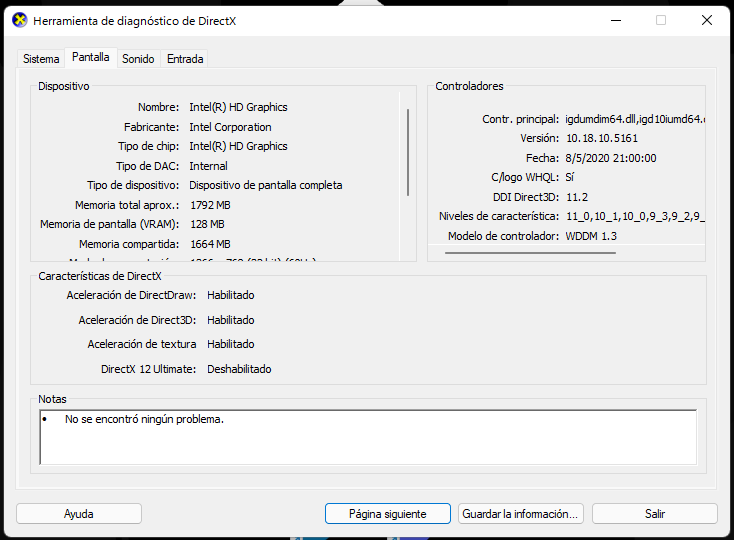
Task: Click the 'Contr. principal:' label
Action: pyautogui.click(x=521, y=119)
